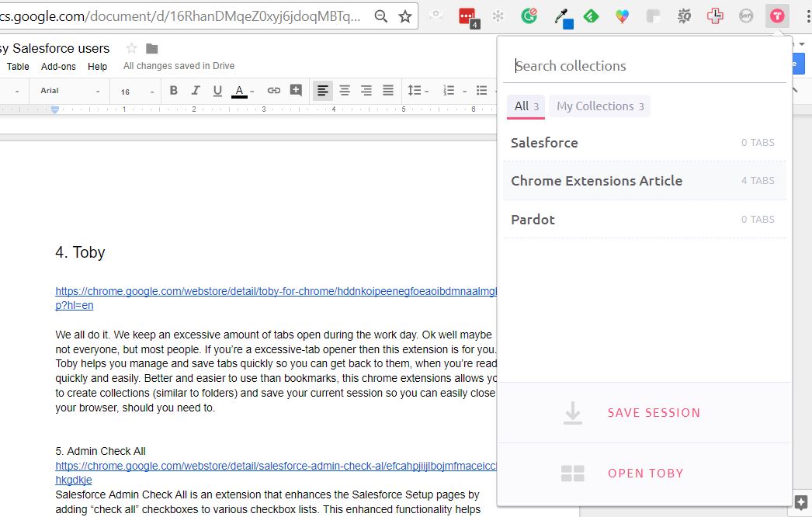Click the green Feedly extension icon
This screenshot has height=517, width=812.
[591, 16]
